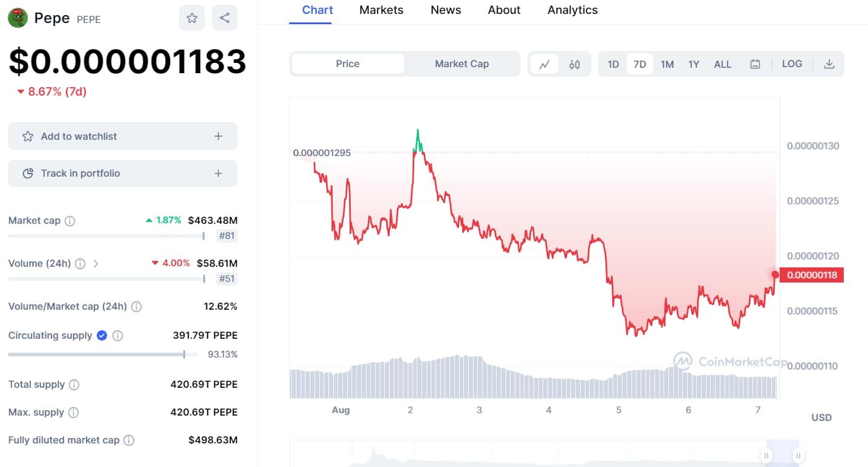Screen dimensions: 868x467
Task: Open the News tab
Action: tap(446, 10)
